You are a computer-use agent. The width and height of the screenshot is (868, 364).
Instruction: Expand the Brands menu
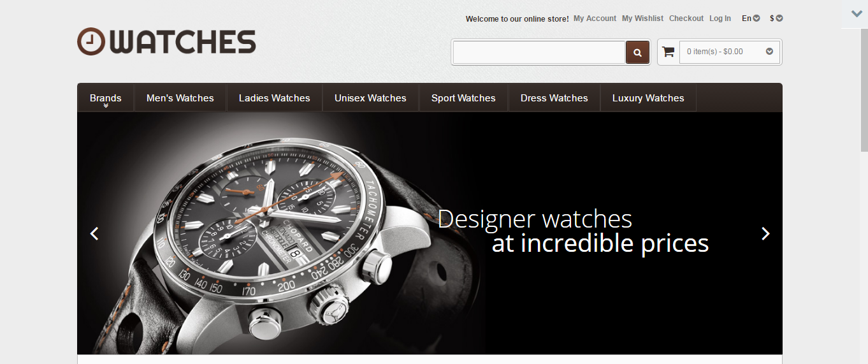point(106,98)
